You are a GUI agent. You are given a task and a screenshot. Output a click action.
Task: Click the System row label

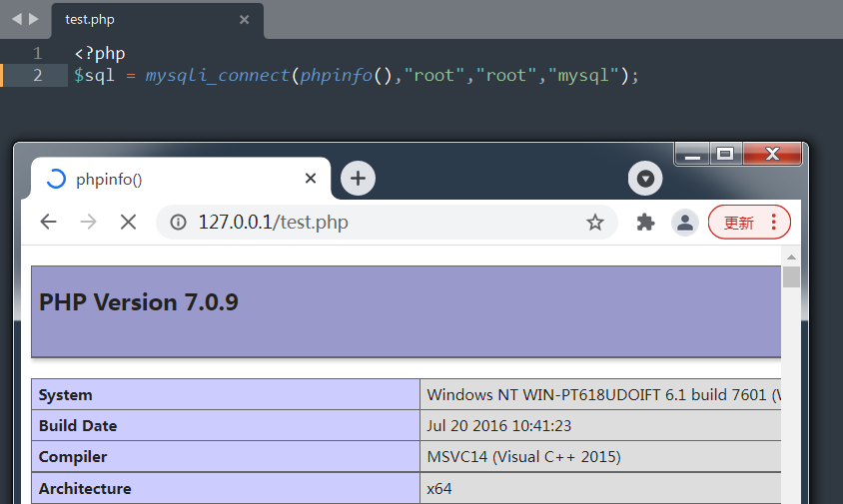coord(66,395)
